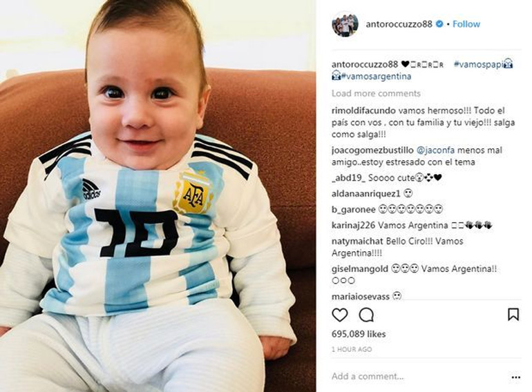The width and height of the screenshot is (532, 392).
Task: Open the three-dots more options menu
Action: pos(515,377)
